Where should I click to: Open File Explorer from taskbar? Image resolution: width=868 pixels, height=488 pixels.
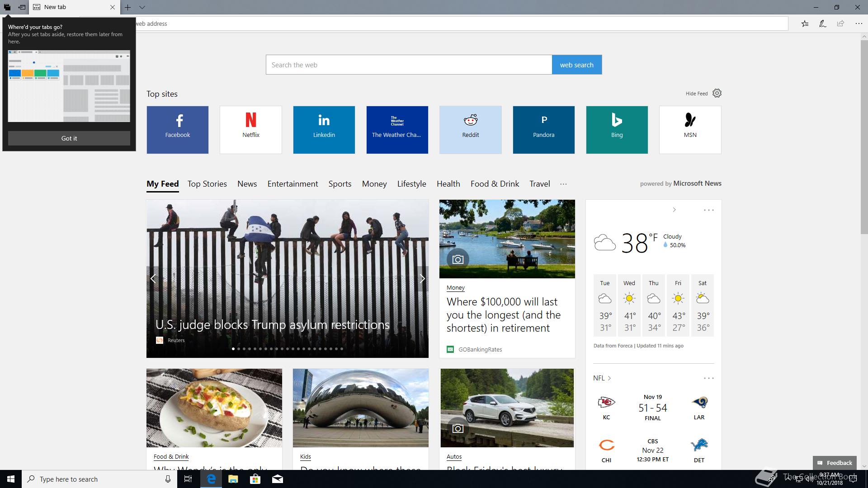click(233, 479)
